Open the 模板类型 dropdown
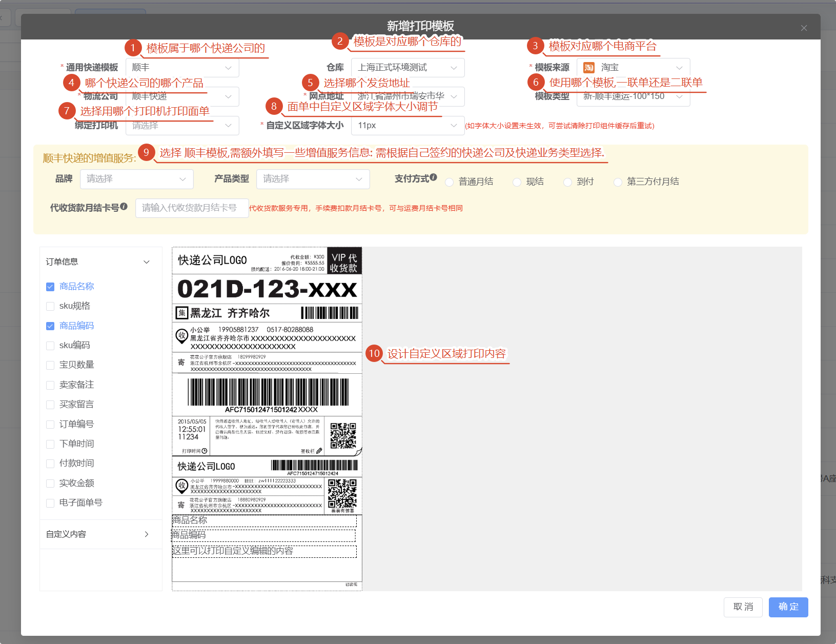The width and height of the screenshot is (836, 644). [634, 96]
